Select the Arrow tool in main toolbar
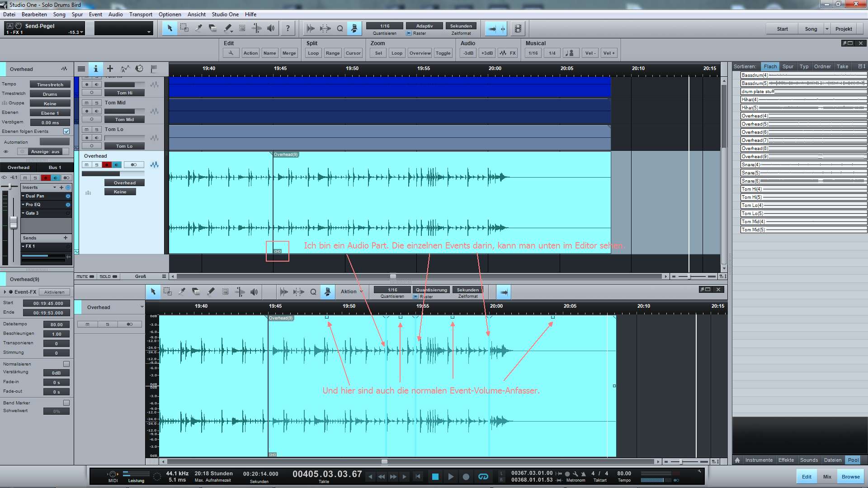Image resolution: width=868 pixels, height=488 pixels. coord(170,28)
